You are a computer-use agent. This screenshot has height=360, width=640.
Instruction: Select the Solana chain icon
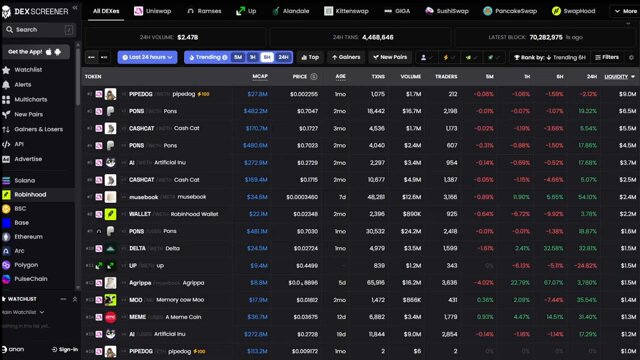[6, 180]
